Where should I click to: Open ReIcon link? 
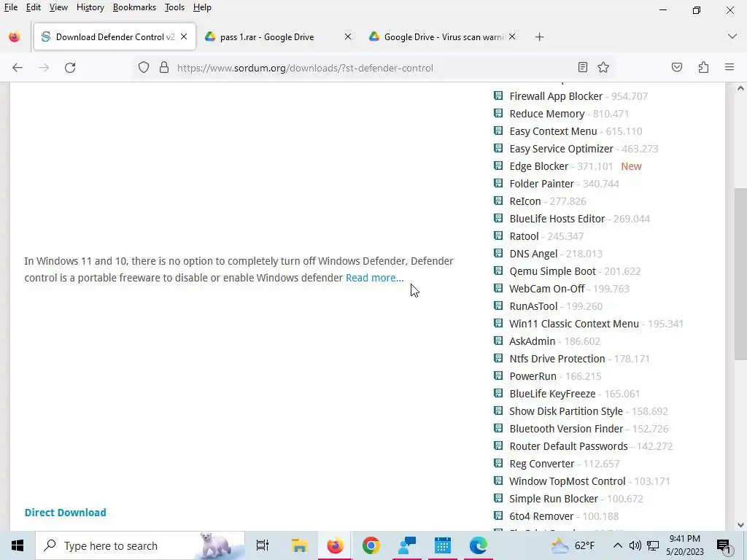[525, 201]
